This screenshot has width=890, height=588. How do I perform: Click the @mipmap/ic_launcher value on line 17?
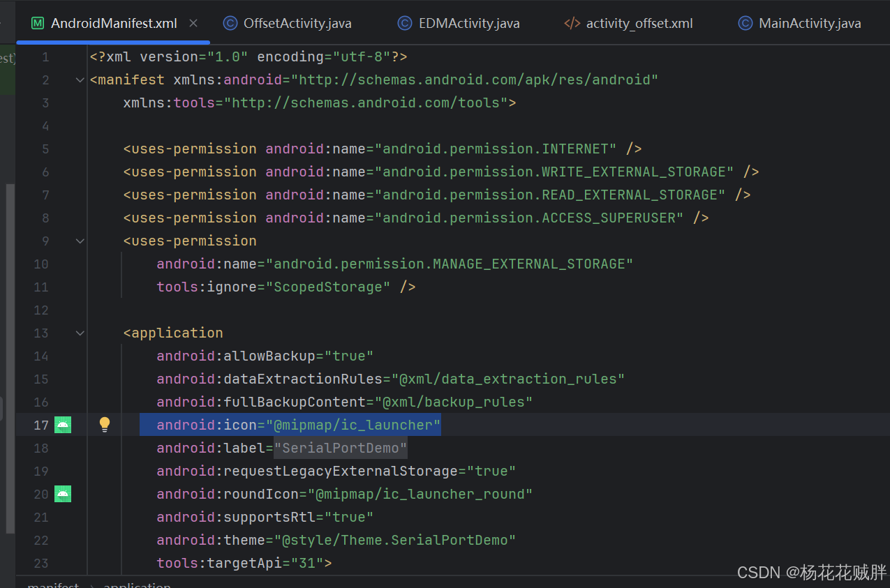click(x=353, y=425)
